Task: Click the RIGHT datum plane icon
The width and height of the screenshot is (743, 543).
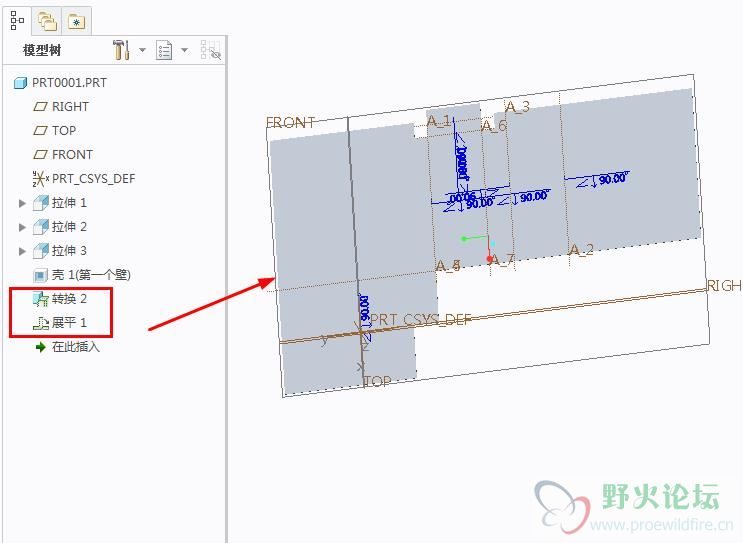Action: [x=40, y=107]
